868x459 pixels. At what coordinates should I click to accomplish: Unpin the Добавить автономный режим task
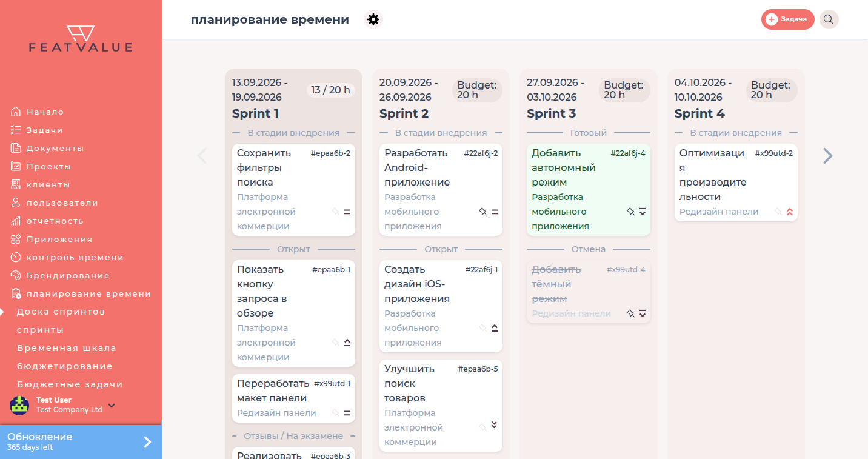click(x=631, y=212)
